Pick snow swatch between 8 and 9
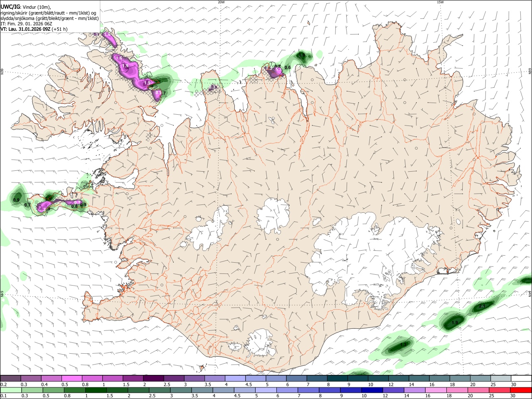The height and width of the screenshot is (399, 532). (337, 378)
